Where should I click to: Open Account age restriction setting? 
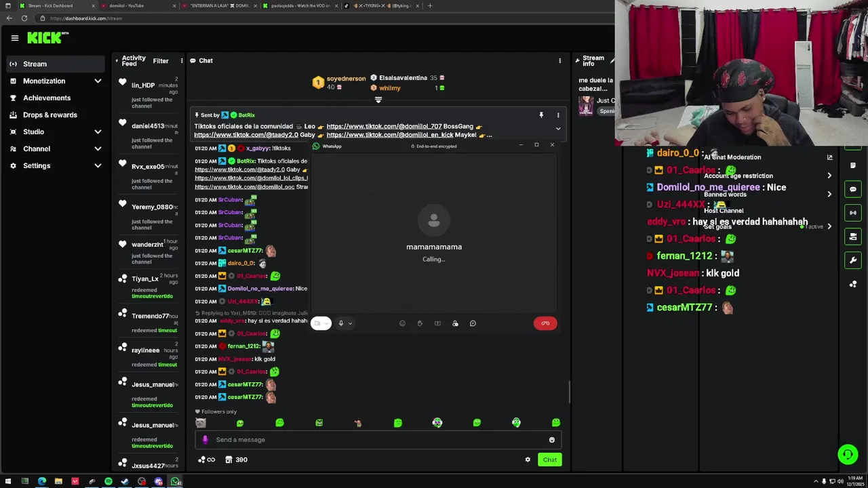coord(768,176)
